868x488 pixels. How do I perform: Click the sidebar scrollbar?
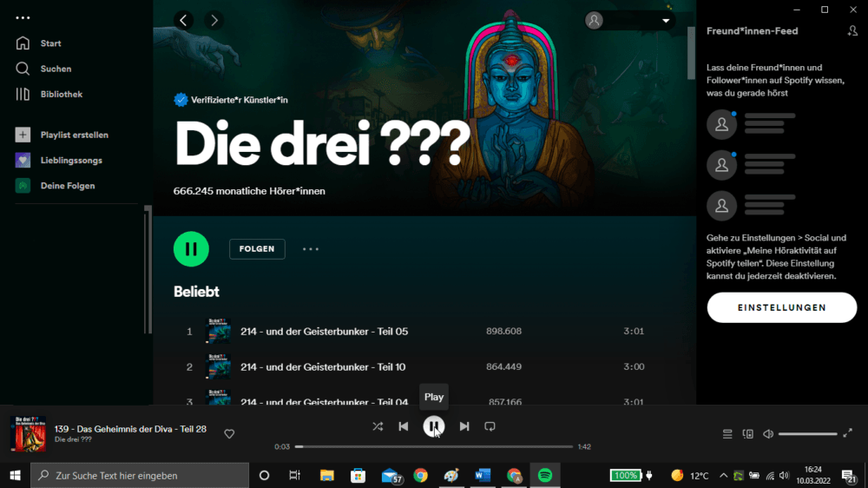[148, 270]
